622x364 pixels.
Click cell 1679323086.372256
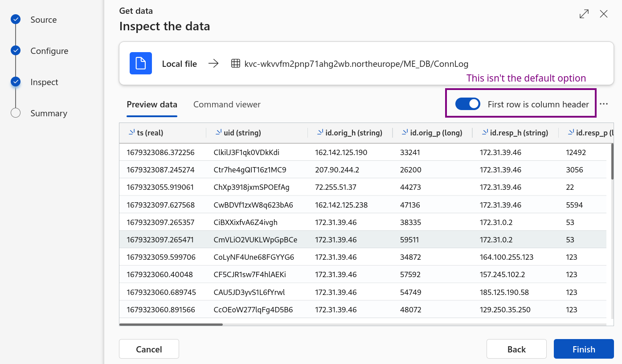click(x=160, y=152)
